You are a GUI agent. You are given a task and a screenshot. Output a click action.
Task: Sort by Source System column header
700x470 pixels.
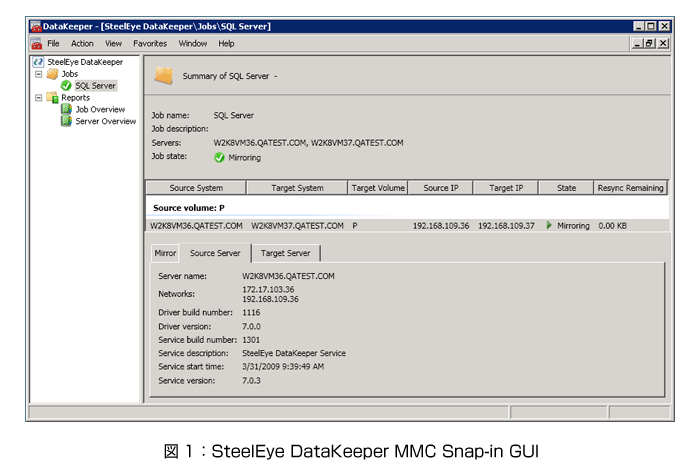pos(196,188)
